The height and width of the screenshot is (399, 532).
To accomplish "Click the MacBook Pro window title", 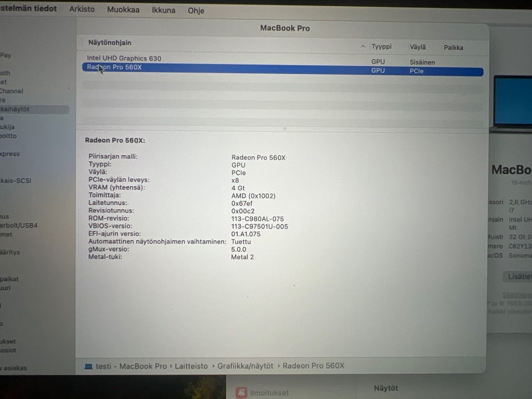I will (285, 28).
